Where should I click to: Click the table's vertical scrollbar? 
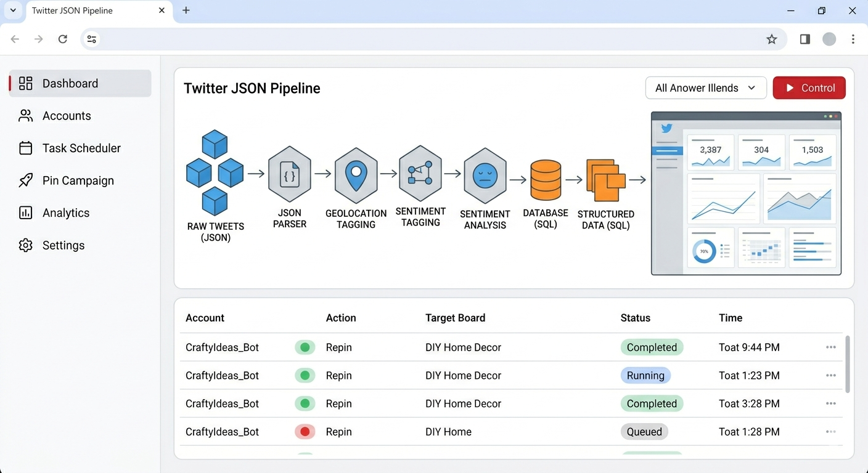click(x=848, y=364)
